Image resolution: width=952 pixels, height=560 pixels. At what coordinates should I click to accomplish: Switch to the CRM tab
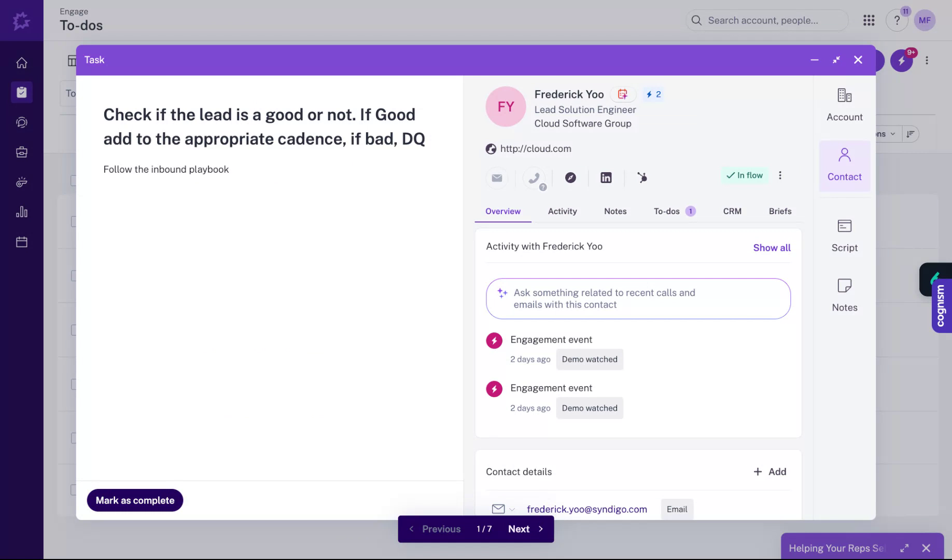(x=732, y=211)
